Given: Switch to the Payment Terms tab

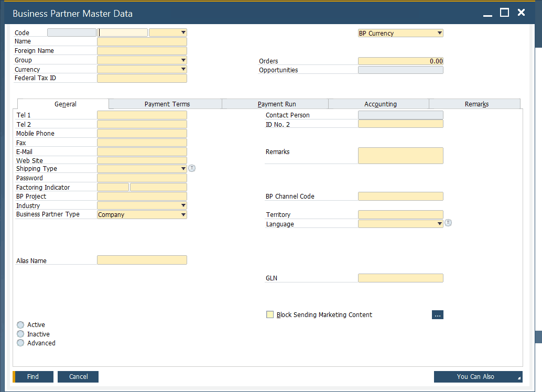Looking at the screenshot, I should (x=167, y=104).
